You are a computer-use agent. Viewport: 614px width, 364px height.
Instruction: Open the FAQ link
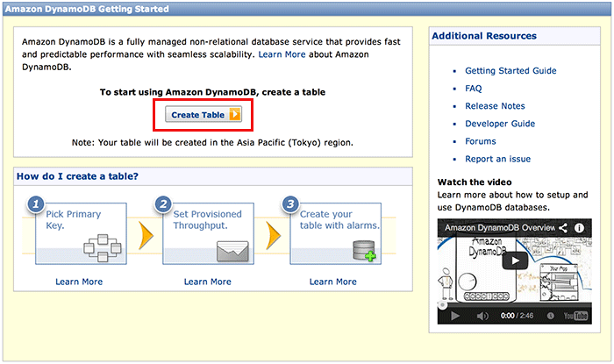(x=474, y=89)
